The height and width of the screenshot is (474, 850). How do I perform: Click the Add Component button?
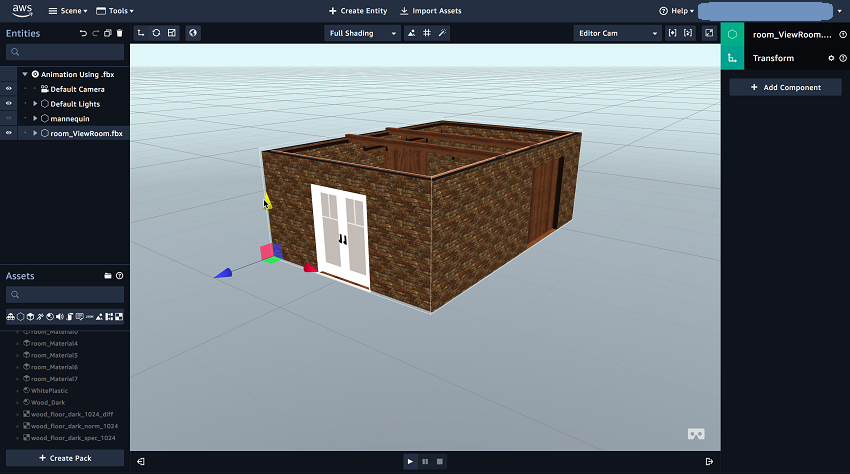tap(785, 87)
